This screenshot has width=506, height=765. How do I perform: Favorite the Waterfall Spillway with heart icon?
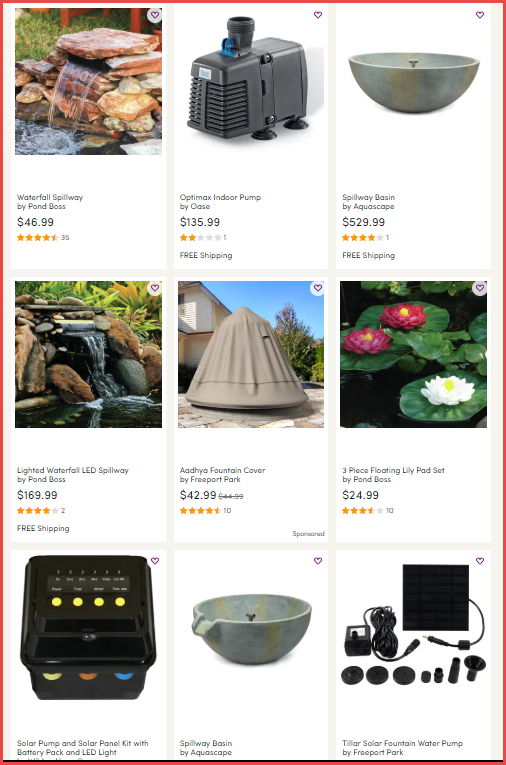[x=155, y=15]
